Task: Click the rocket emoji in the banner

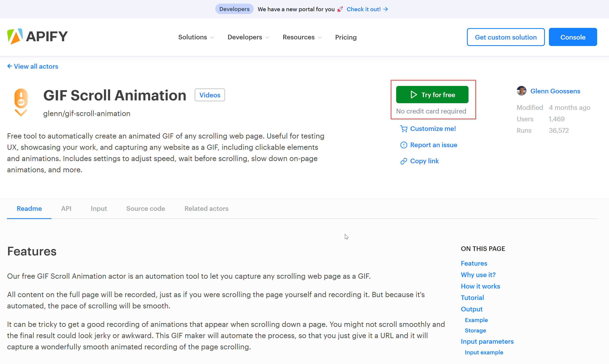Action: (340, 9)
